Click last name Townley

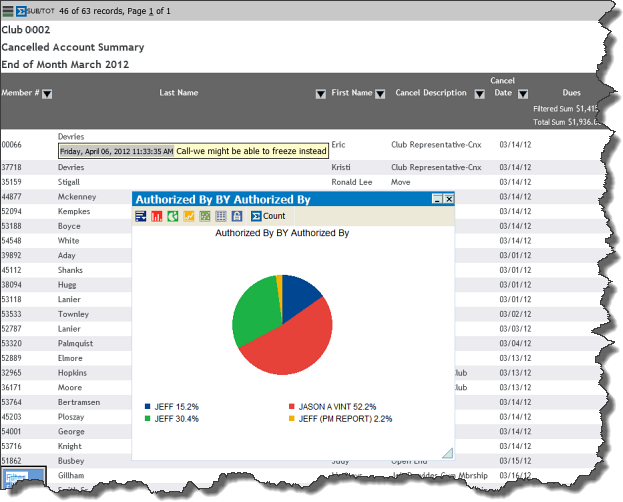74,314
